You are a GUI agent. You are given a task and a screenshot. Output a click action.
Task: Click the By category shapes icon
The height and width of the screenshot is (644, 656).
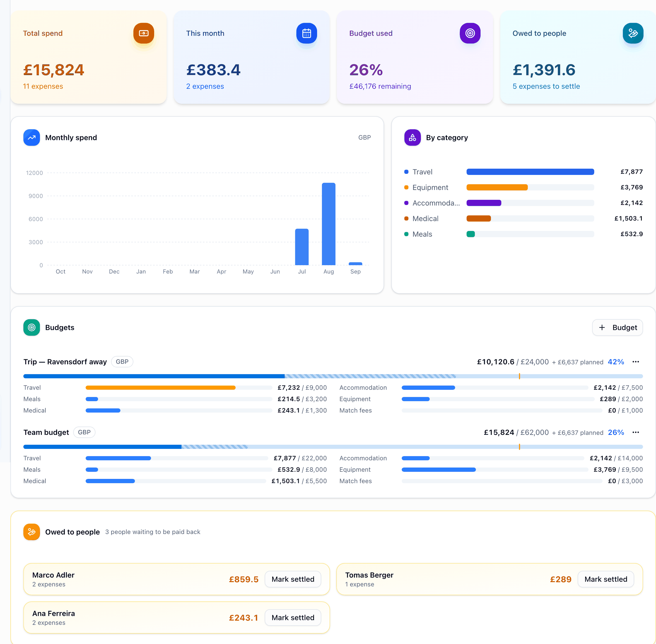coord(412,138)
